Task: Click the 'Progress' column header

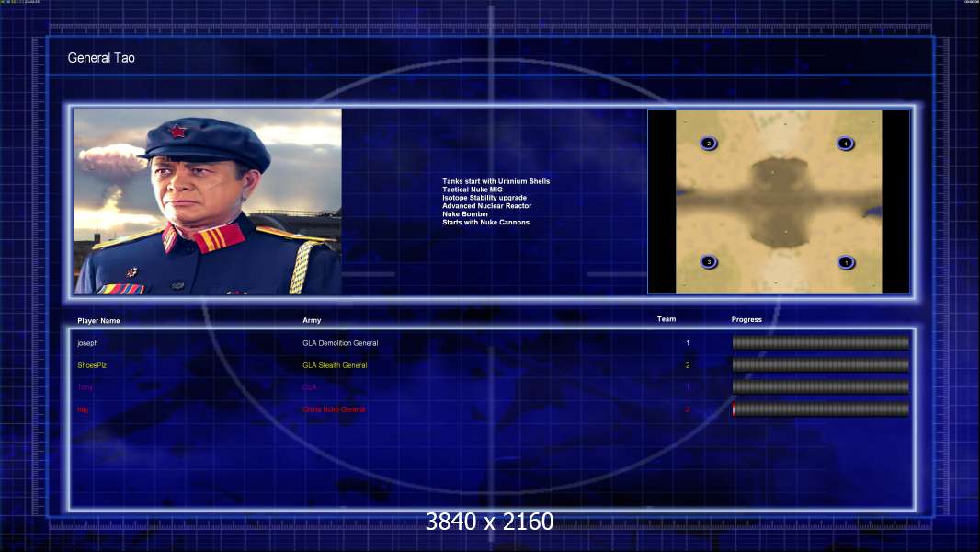Action: click(x=746, y=319)
